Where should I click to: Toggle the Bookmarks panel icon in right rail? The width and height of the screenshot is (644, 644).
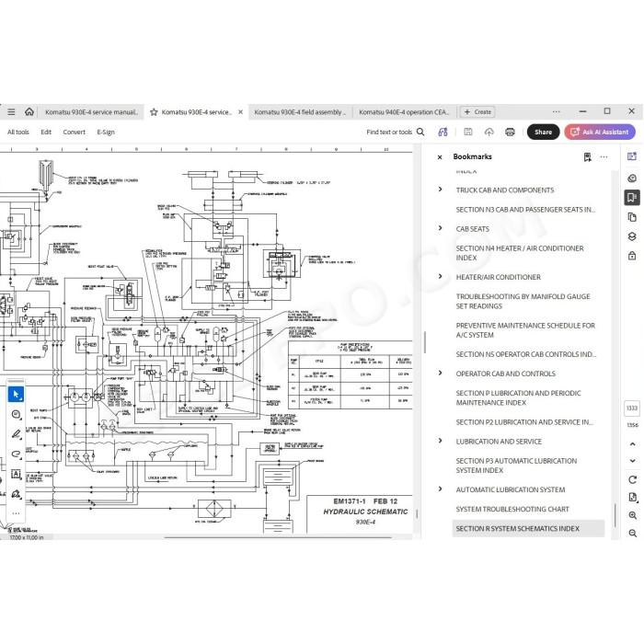point(632,198)
